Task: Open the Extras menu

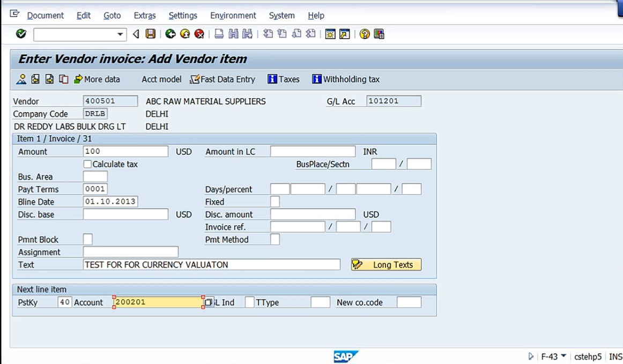Action: click(145, 16)
